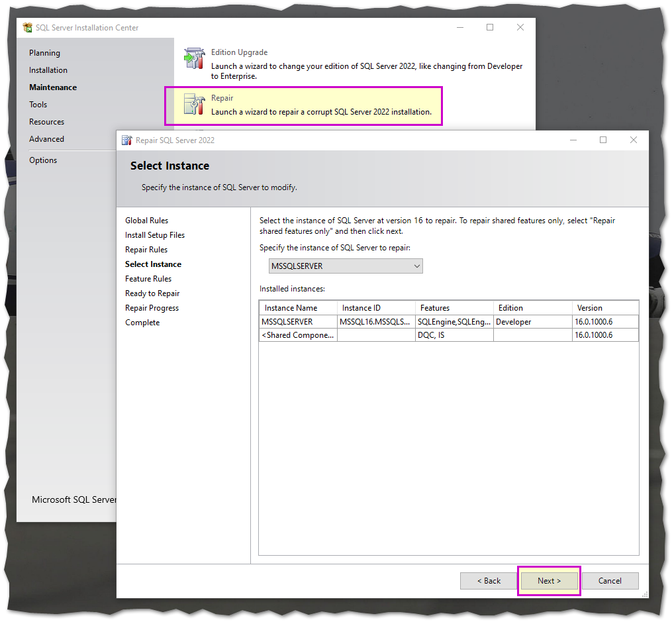Close the SQL Server Installation Center window

[520, 27]
